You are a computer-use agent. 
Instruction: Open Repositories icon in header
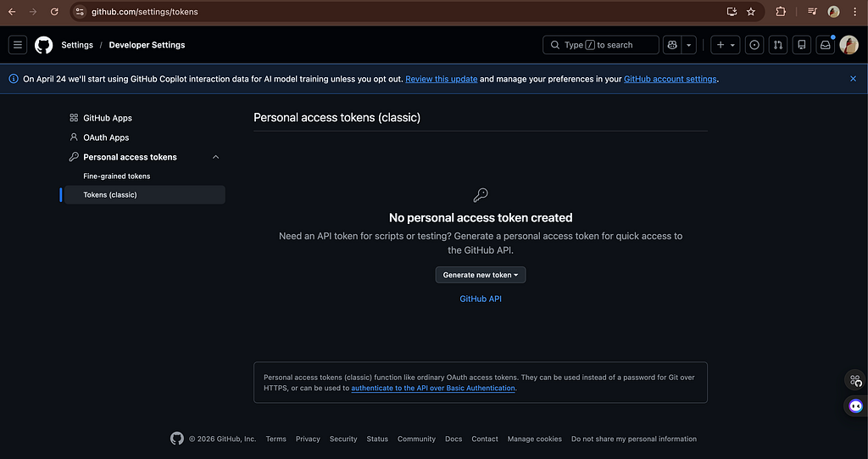(x=802, y=45)
